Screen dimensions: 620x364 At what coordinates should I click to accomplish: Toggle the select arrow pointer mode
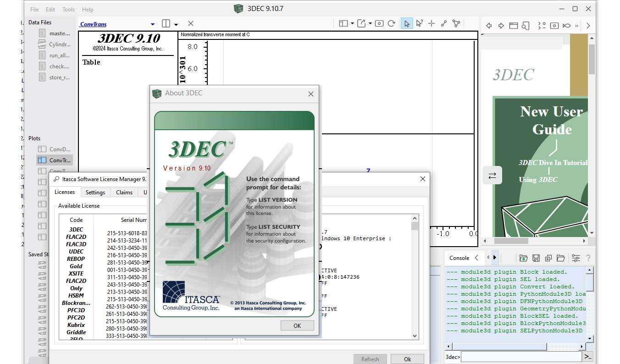(x=407, y=23)
